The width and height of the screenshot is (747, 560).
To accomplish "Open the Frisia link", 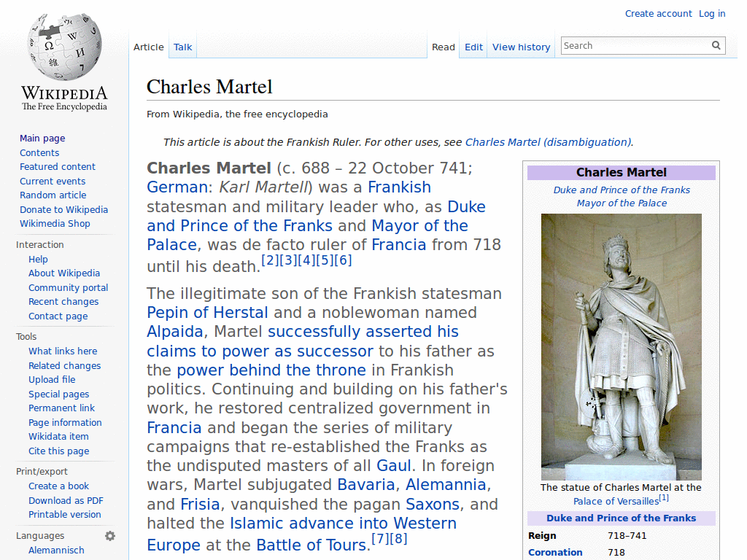I will coord(200,505).
